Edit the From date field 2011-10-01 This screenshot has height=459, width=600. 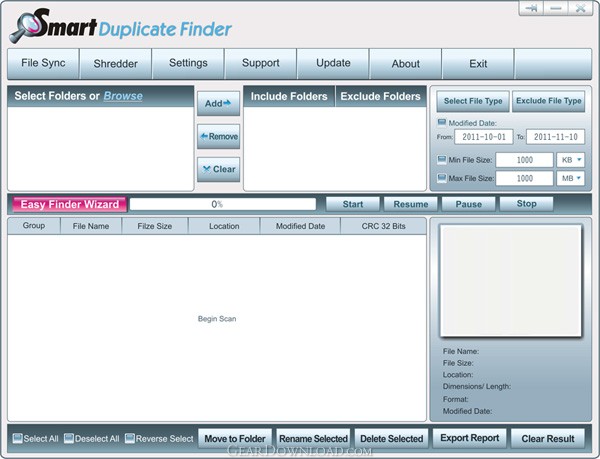(484, 137)
